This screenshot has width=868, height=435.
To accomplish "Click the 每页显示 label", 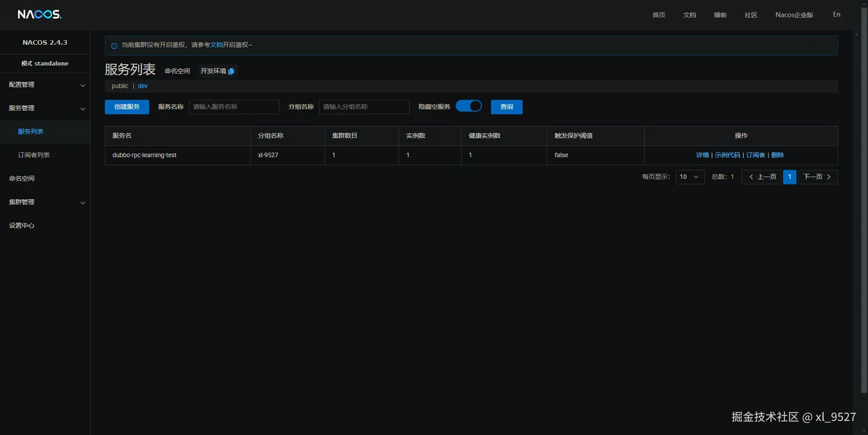I will click(656, 177).
